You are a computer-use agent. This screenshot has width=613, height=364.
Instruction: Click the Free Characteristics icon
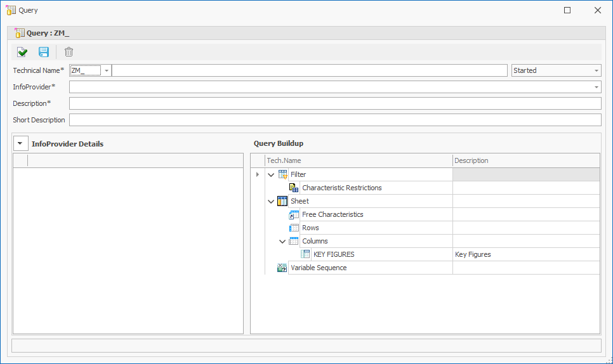click(294, 214)
